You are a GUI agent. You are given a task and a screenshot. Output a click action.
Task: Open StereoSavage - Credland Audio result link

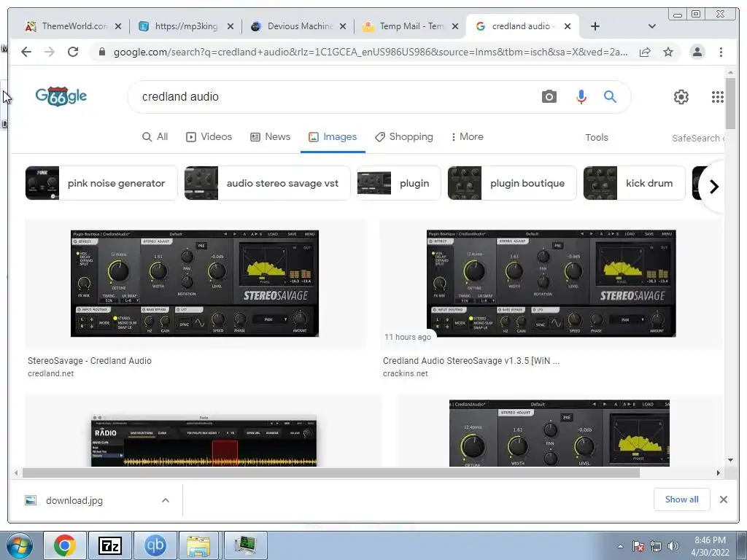[x=90, y=360]
